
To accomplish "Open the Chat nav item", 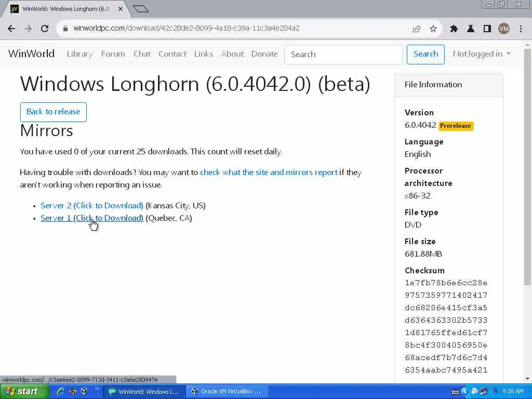I will 142,54.
